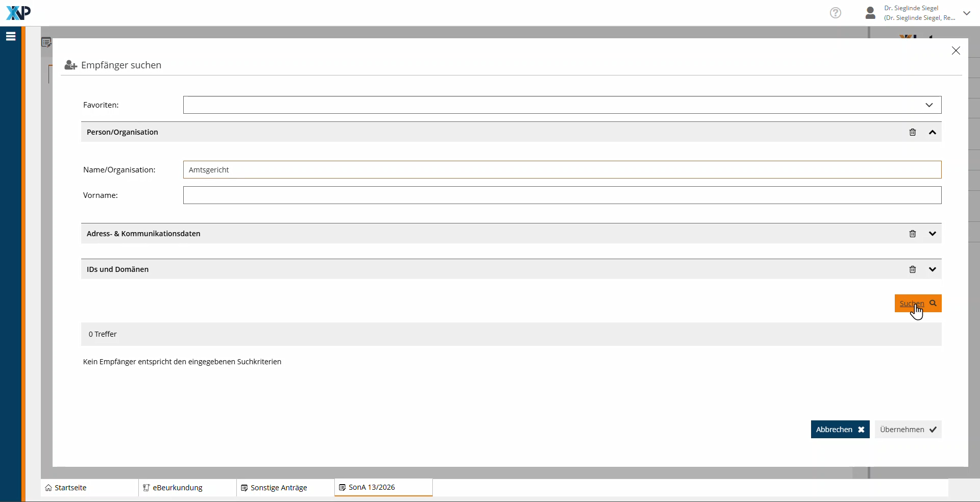This screenshot has width=980, height=502.
Task: Click the user profile avatar icon
Action: coord(870,13)
